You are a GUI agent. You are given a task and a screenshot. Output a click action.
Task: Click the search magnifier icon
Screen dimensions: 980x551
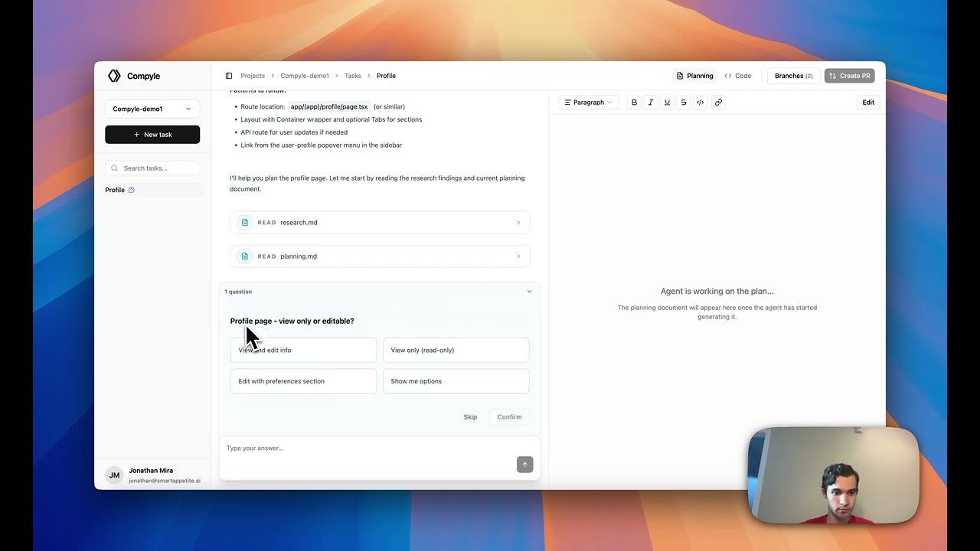[x=115, y=168]
